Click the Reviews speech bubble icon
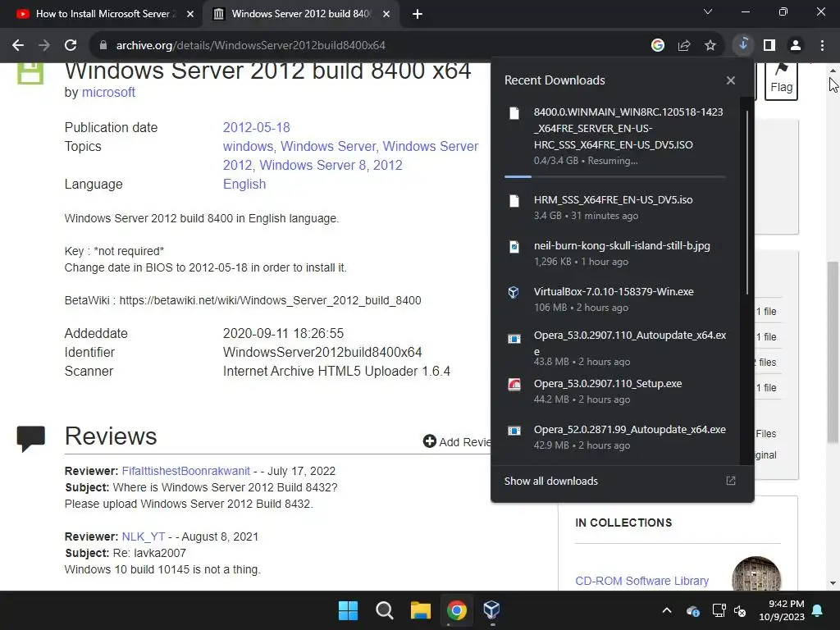This screenshot has height=630, width=840. coord(31,439)
